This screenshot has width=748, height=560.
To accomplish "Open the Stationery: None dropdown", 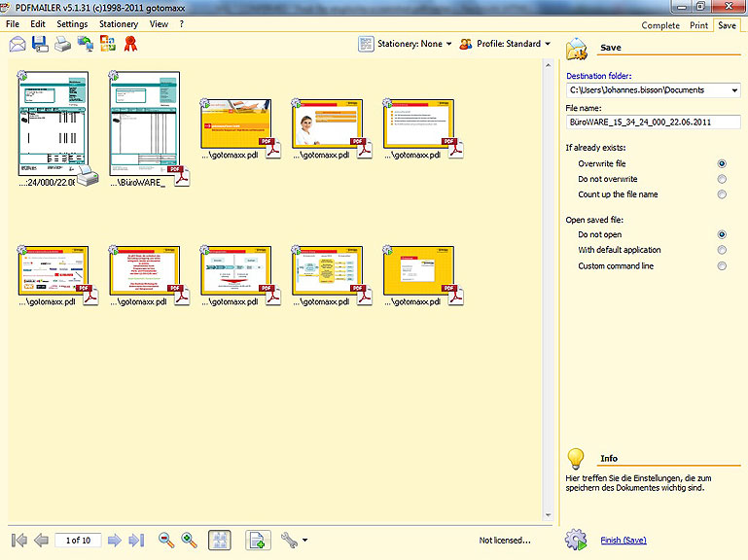I will tap(414, 44).
